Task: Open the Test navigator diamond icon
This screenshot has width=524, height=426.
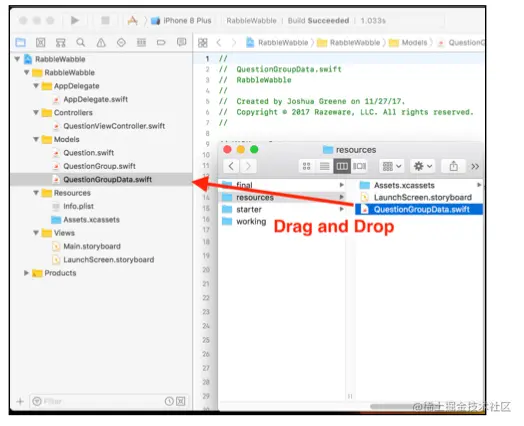Action: [x=121, y=42]
